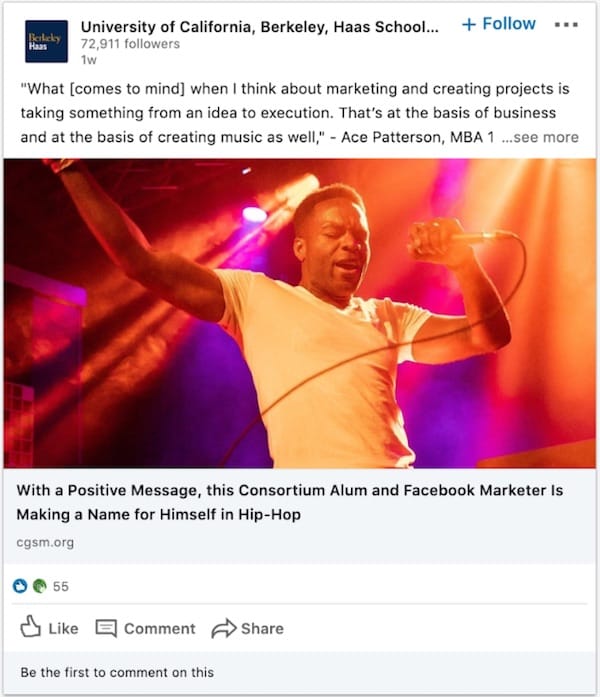Screen dimensions: 600x697
Task: Click the Share arrow icon
Action: coord(223,628)
